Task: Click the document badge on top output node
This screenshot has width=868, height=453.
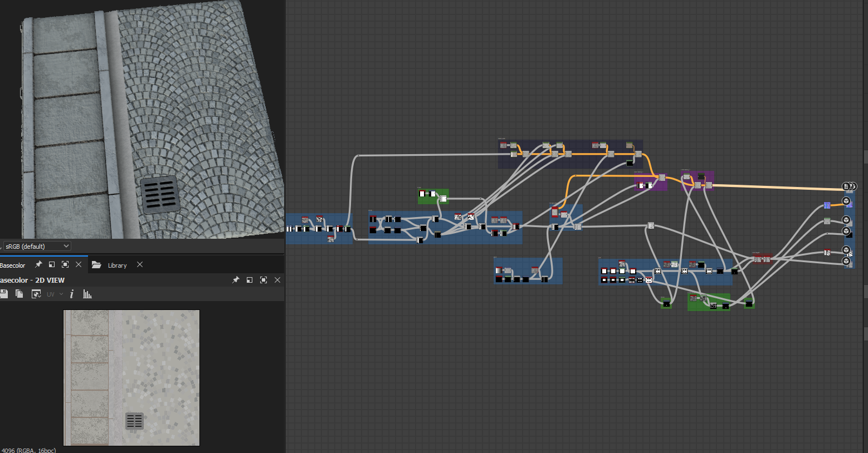Action: 846,186
